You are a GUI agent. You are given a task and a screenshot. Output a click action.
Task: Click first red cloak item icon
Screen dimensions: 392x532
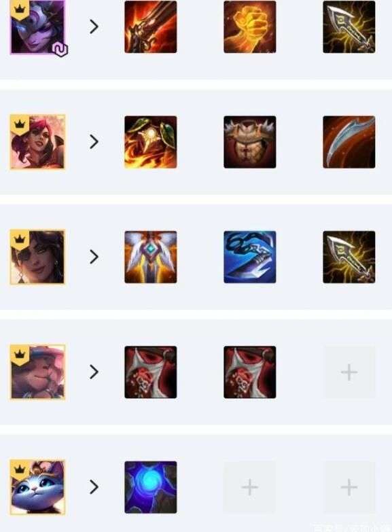point(151,372)
